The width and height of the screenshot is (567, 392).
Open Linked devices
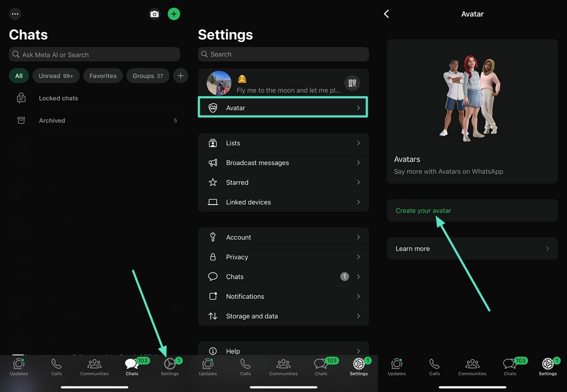click(283, 202)
